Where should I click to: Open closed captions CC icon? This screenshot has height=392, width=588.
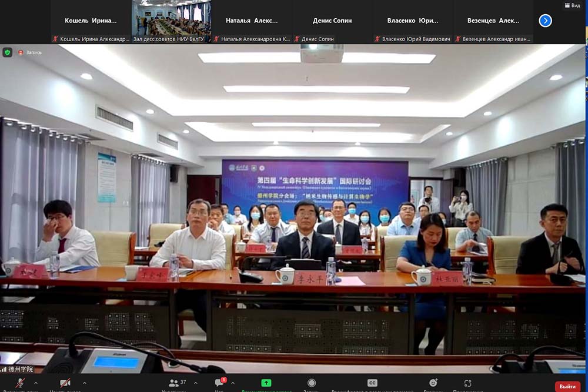click(x=372, y=383)
